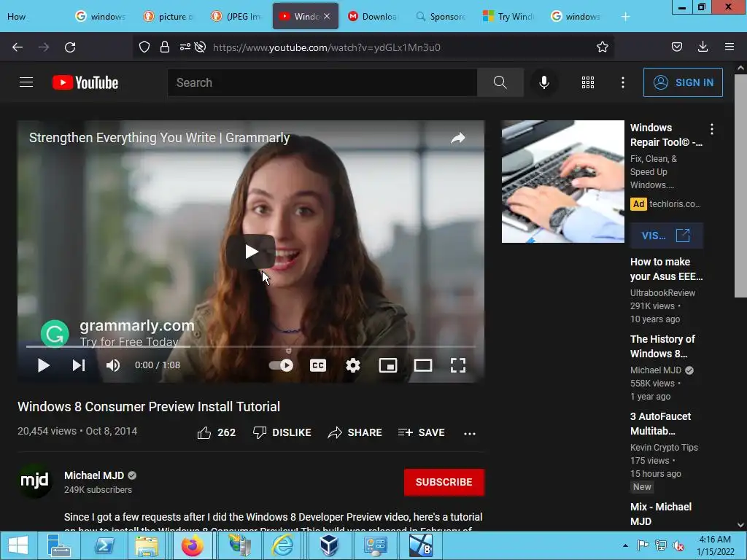This screenshot has width=747, height=560.
Task: Skip to the next video
Action: tap(79, 365)
